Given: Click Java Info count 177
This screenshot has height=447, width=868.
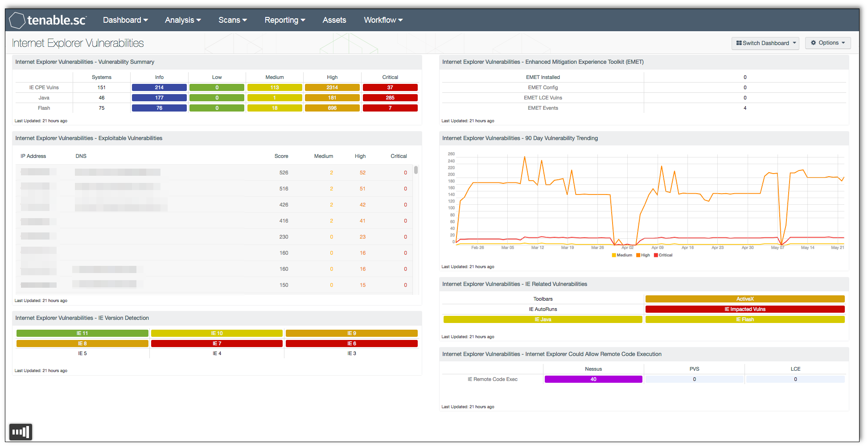Looking at the screenshot, I should (159, 98).
